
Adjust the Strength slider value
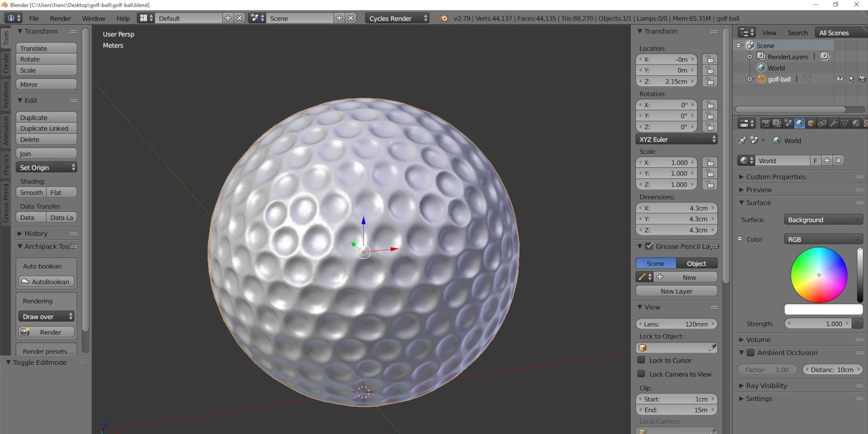point(818,324)
